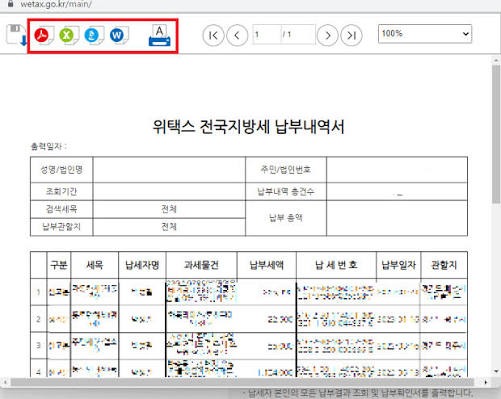Click the 과세물건 column header
The height and width of the screenshot is (399, 501).
[202, 265]
